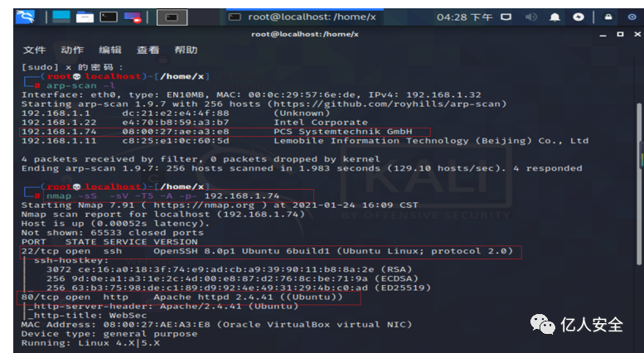Click the nmap -sS -sV command line
The width and height of the screenshot is (644, 353).
(x=162, y=196)
